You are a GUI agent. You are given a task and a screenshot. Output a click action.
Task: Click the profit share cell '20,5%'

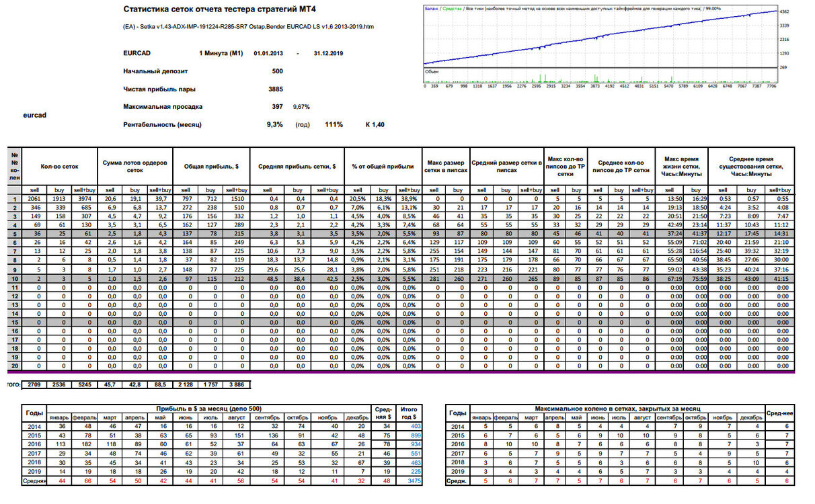[357, 199]
